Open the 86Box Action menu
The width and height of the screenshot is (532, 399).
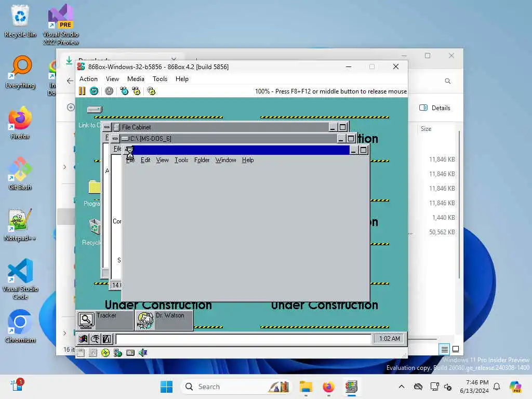pos(88,79)
